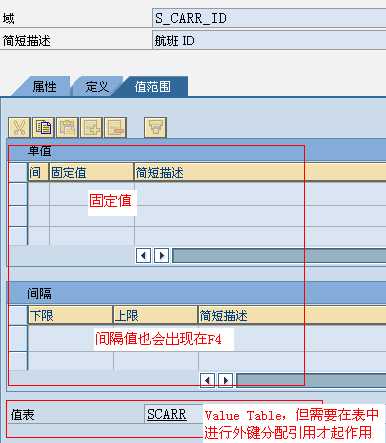Click right scroll arrow under fixed values table
This screenshot has width=386, height=443.
162,256
